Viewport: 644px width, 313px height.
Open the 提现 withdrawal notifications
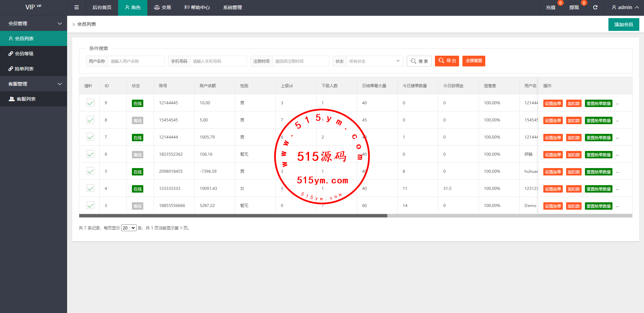click(574, 7)
